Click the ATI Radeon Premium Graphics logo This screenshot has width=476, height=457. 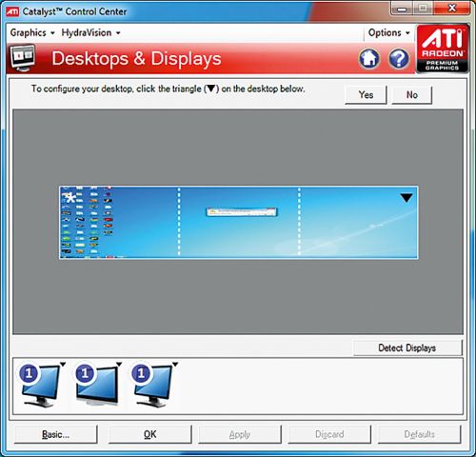coord(443,50)
